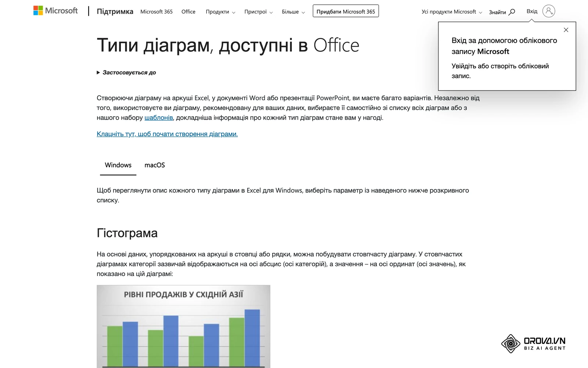
Task: Open the Підтримка link
Action: coord(115,11)
